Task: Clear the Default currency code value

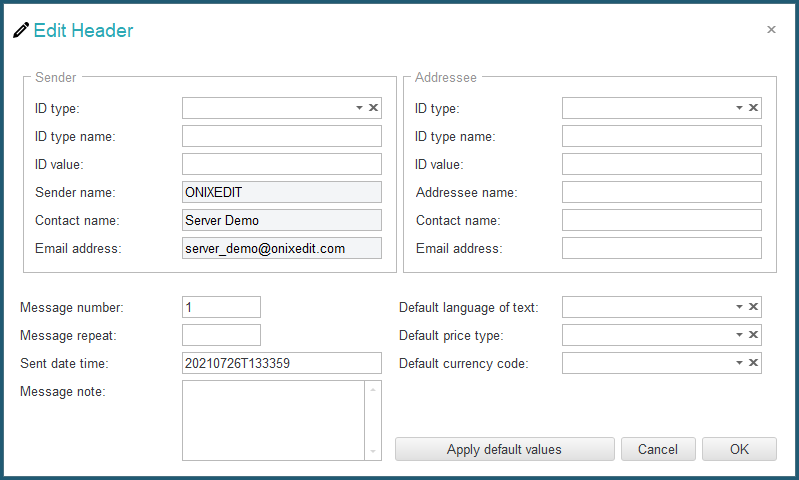Action: pos(753,363)
